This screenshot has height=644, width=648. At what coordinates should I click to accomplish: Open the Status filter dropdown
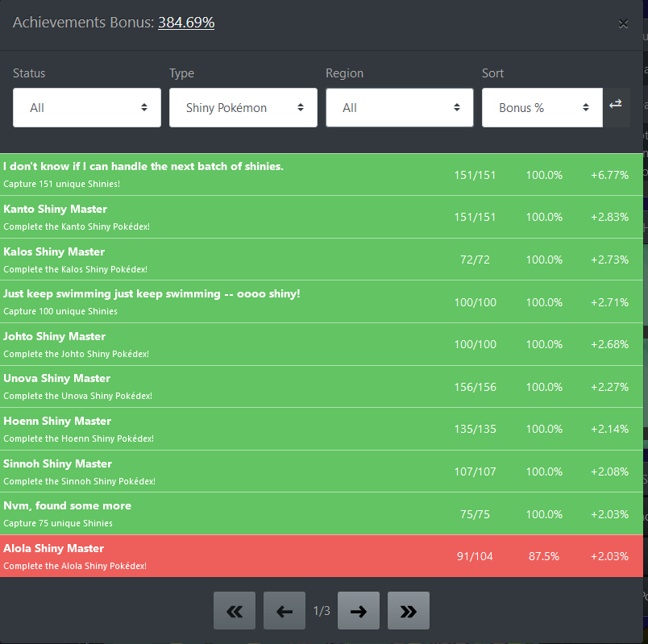point(87,108)
